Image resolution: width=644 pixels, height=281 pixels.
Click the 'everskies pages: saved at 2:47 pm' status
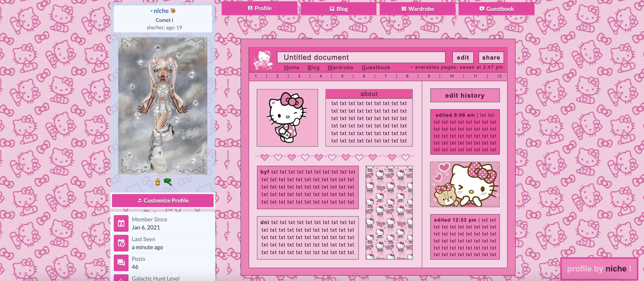click(456, 67)
